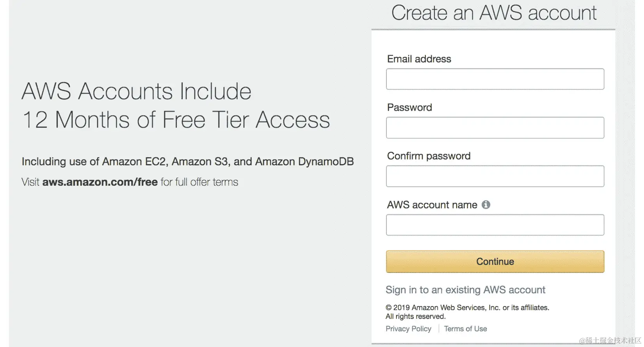
Task: Click the Including use of Amazon EC2 sentence
Action: [x=188, y=161]
